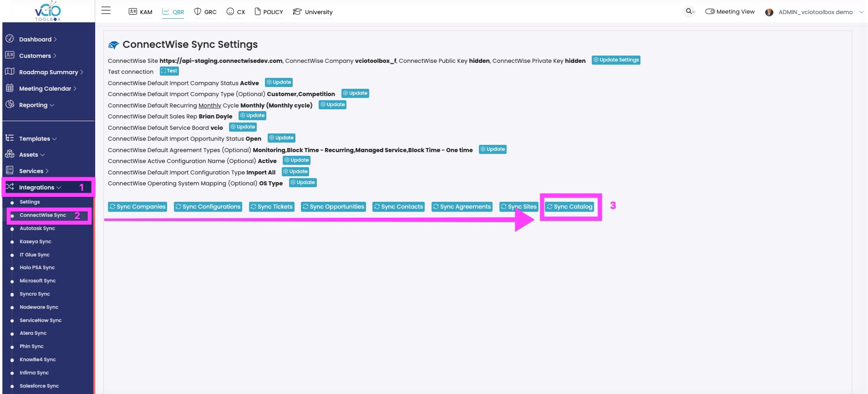Open the admin account dropdown arrow

point(861,12)
